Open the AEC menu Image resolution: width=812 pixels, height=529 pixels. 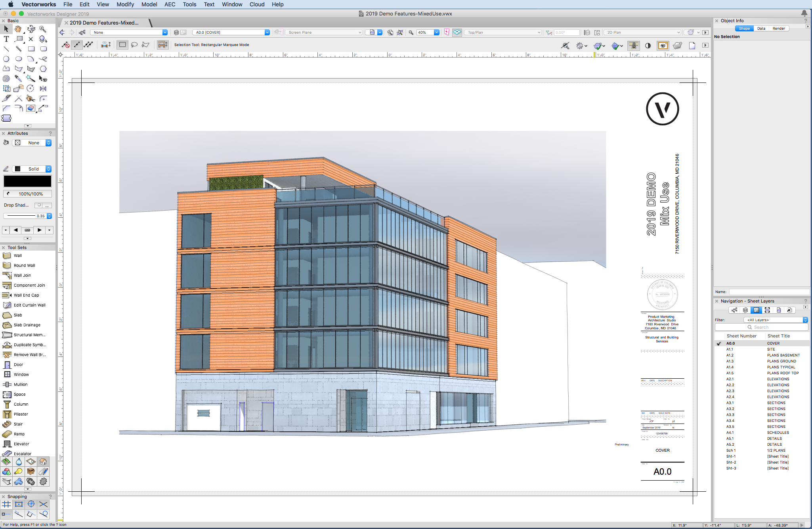click(x=170, y=4)
